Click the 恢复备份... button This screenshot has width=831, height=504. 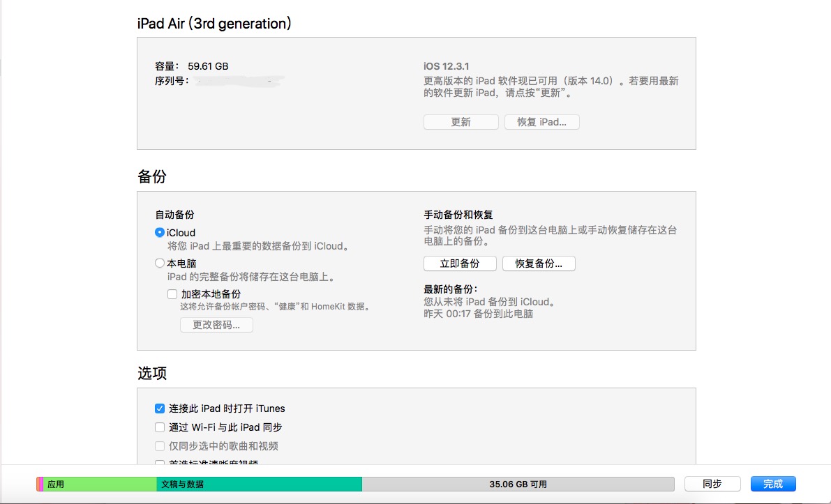point(539,264)
